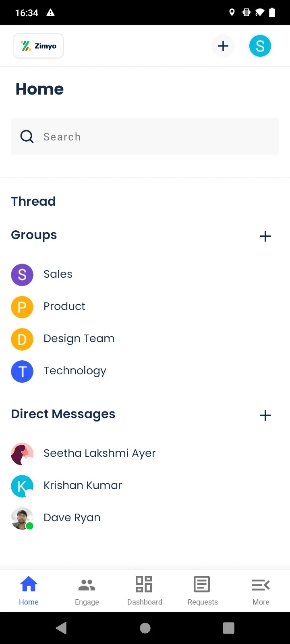Viewport: 290px width, 644px height.
Task: Select the Design Team group
Action: [79, 339]
